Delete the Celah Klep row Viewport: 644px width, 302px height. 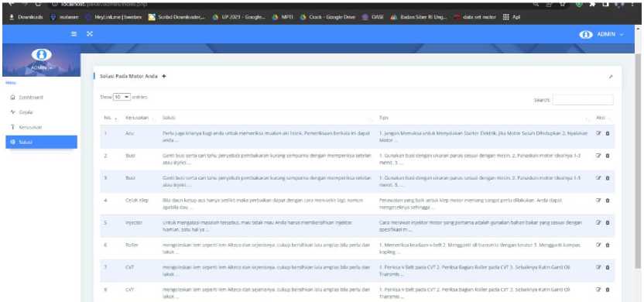tap(608, 200)
